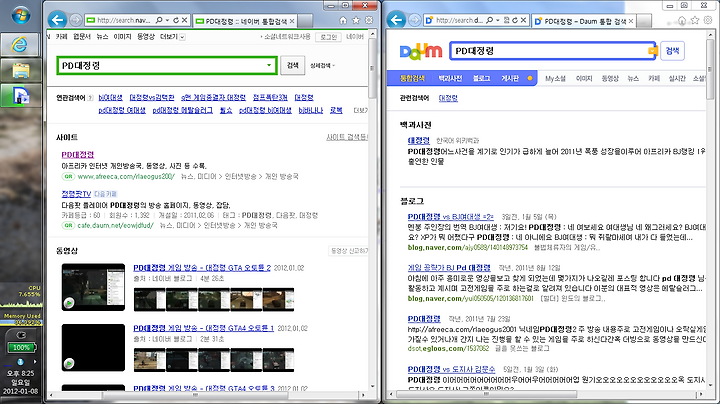Click the CPU usage gadget graph
Screen dimensions: 720x404
[21, 302]
